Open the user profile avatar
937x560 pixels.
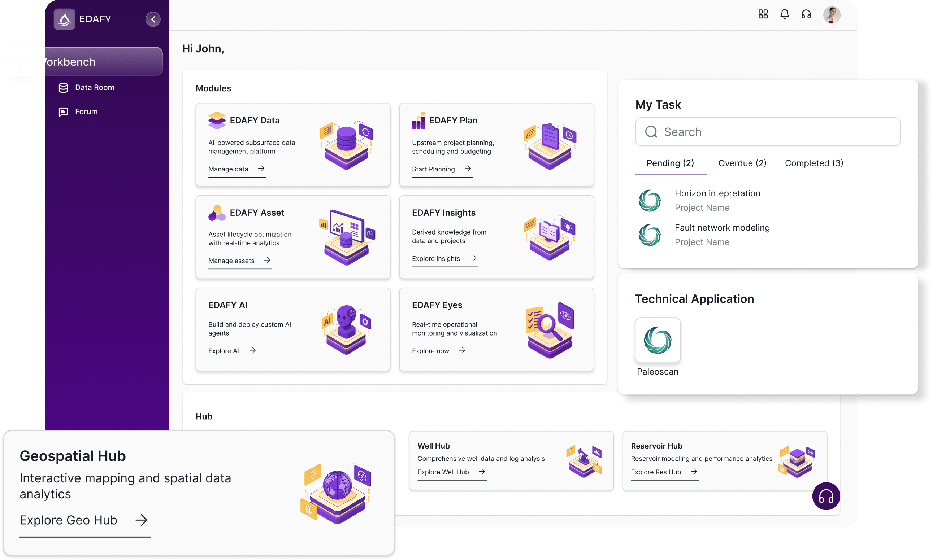pyautogui.click(x=832, y=15)
